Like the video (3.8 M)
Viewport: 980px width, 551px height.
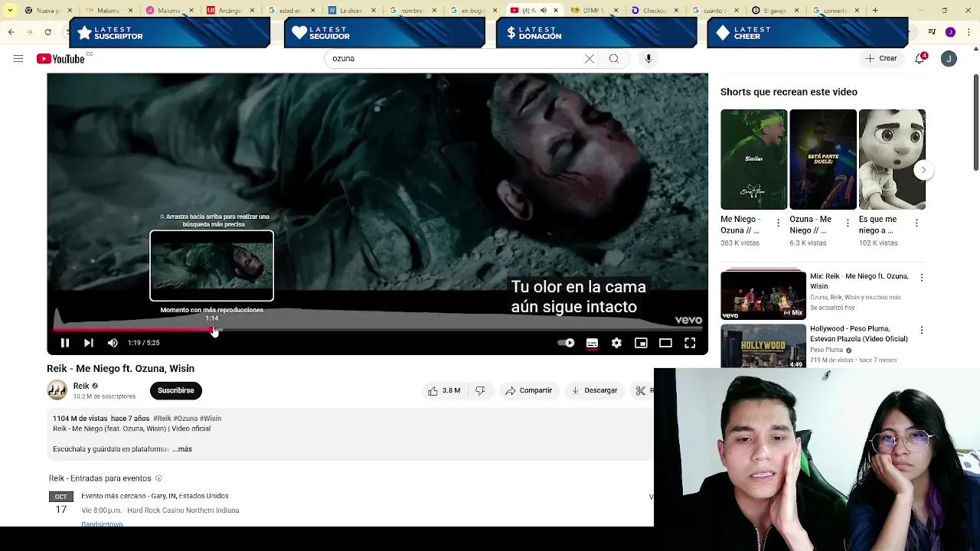(x=444, y=390)
